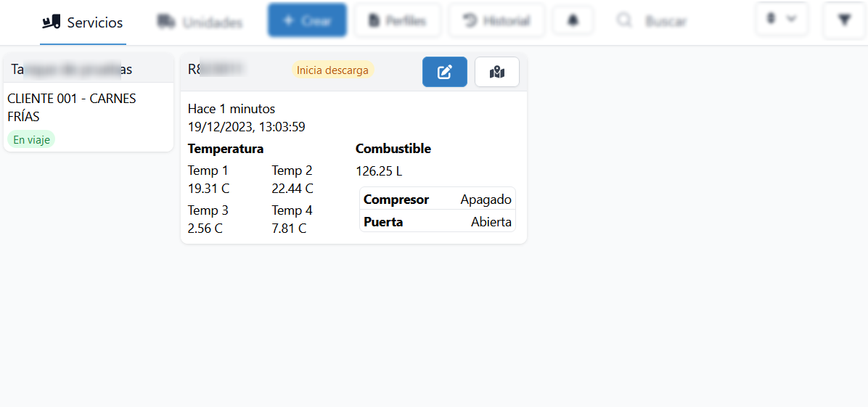Click the Temp 1 value 19.31 C

click(209, 189)
